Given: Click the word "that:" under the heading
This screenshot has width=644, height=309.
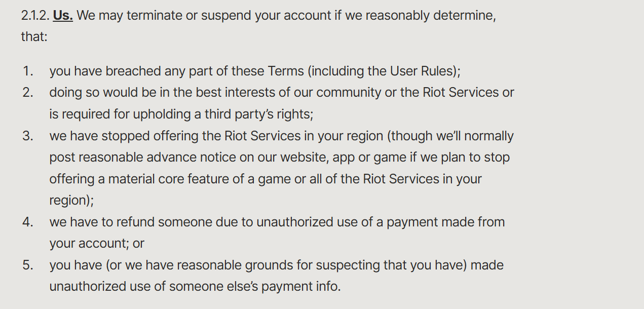Looking at the screenshot, I should (34, 37).
